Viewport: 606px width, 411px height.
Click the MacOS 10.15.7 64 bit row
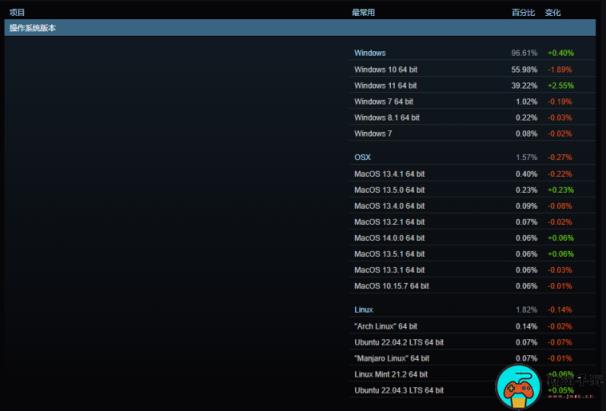pos(472,286)
